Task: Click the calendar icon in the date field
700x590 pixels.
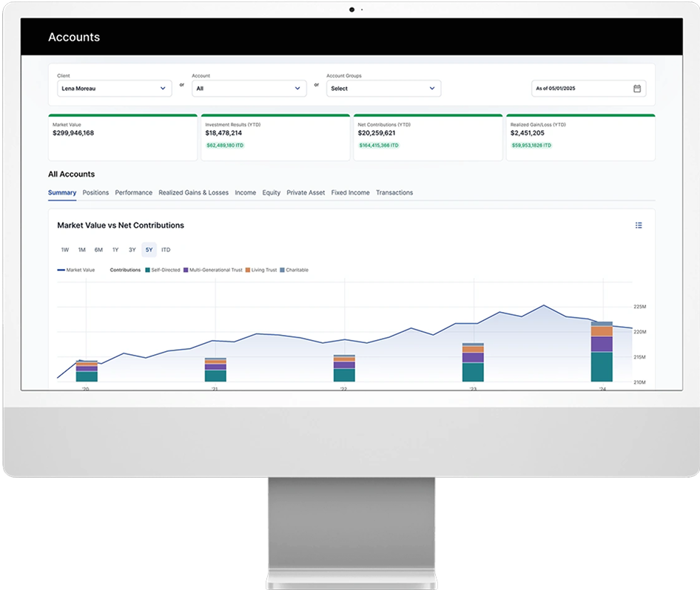Action: pyautogui.click(x=637, y=89)
